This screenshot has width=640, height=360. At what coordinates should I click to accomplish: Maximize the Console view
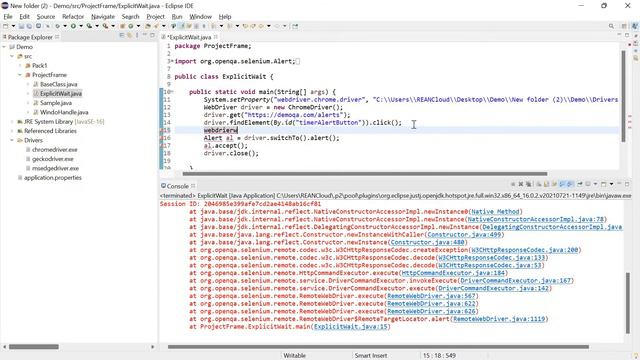click(627, 184)
